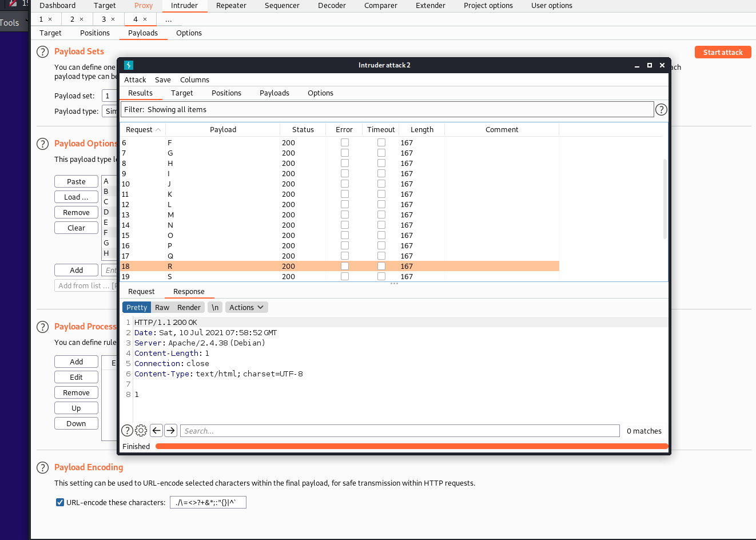Screen dimensions: 756x540
Task: Click Burp logo icon in attack window title
Action: pos(129,65)
